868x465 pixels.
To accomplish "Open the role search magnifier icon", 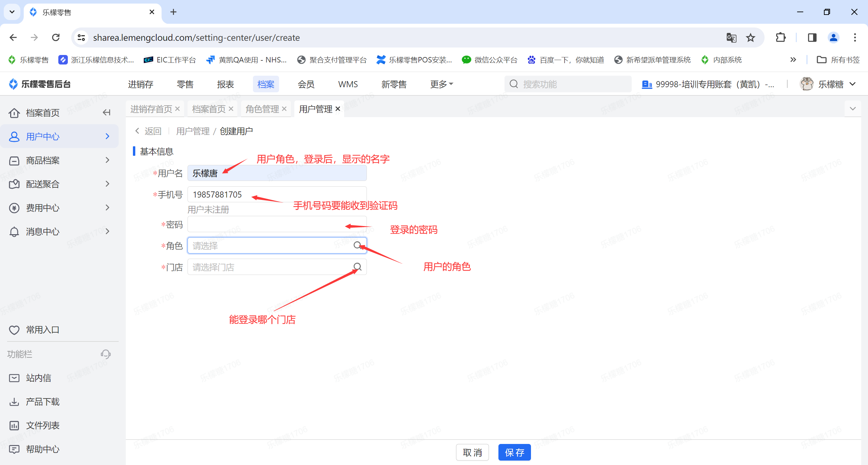I will (x=357, y=245).
